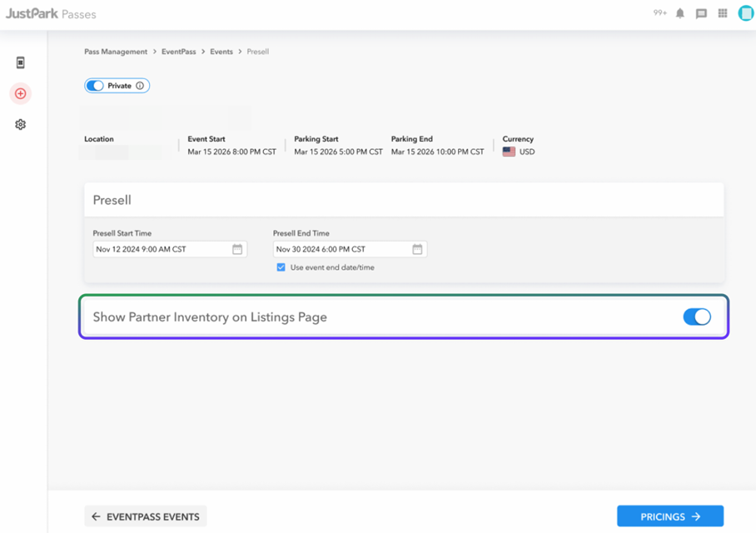Open the pass list sidebar icon

[x=20, y=62]
